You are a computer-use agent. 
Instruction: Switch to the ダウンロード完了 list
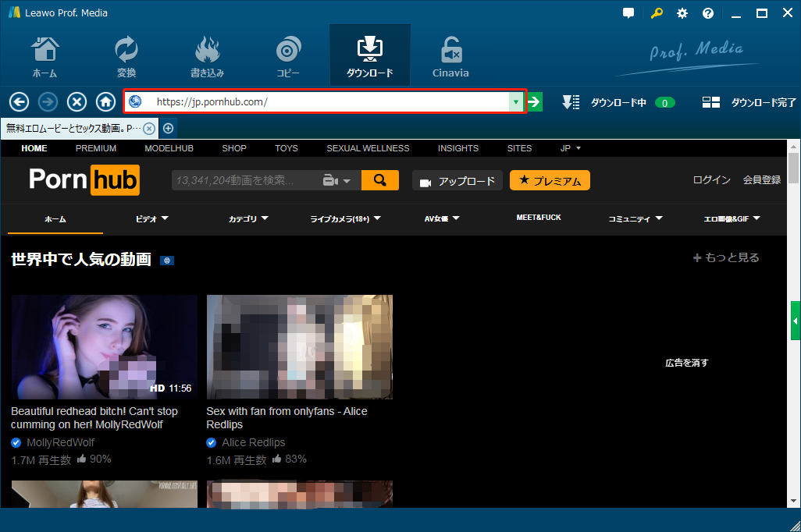[749, 102]
